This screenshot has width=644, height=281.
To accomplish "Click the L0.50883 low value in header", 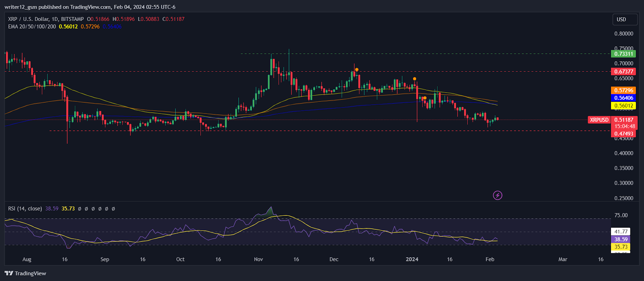I will (149, 19).
